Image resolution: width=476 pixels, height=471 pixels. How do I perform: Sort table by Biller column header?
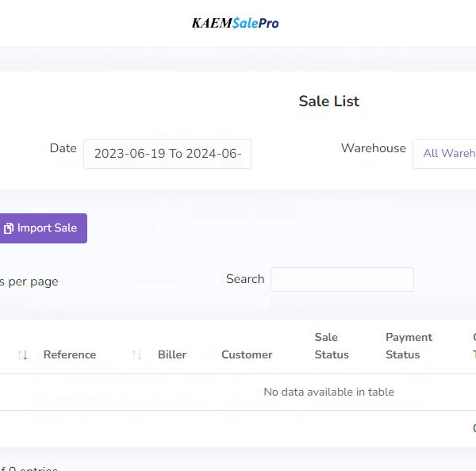pyautogui.click(x=172, y=355)
